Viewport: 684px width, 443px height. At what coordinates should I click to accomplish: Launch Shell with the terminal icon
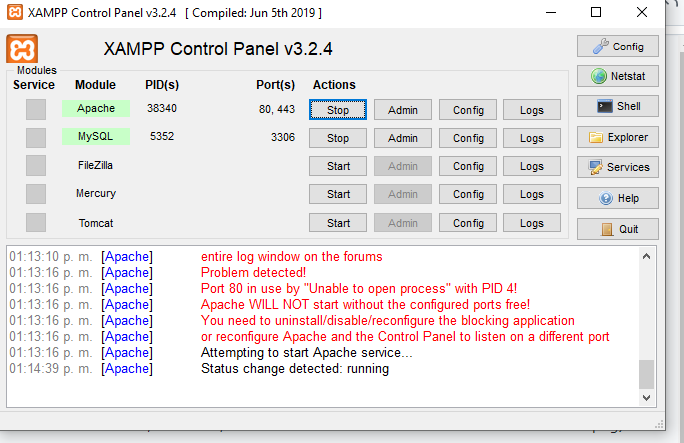618,106
